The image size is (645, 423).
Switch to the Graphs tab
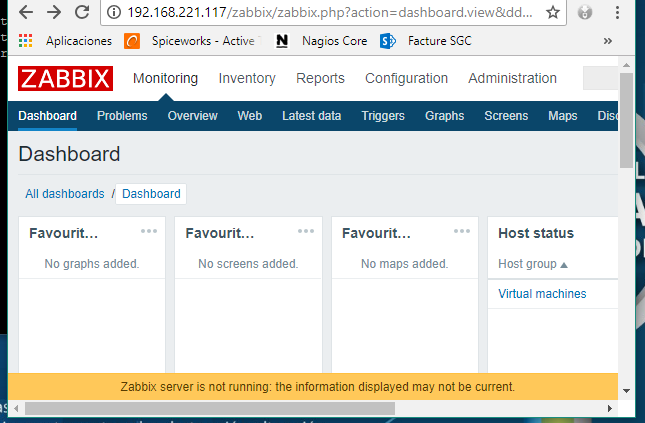pos(444,116)
